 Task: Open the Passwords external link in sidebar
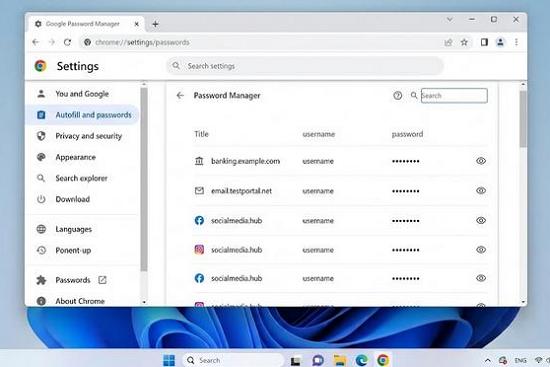pos(102,280)
